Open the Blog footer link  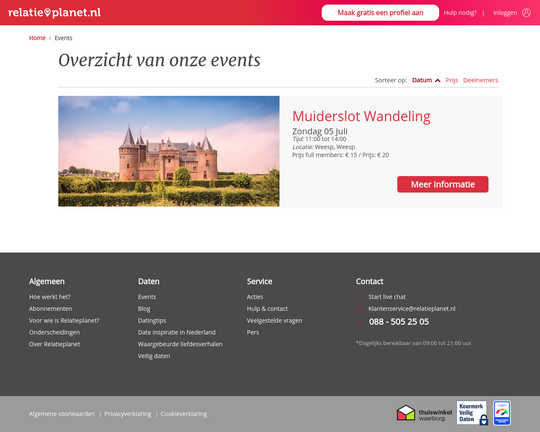tap(144, 309)
